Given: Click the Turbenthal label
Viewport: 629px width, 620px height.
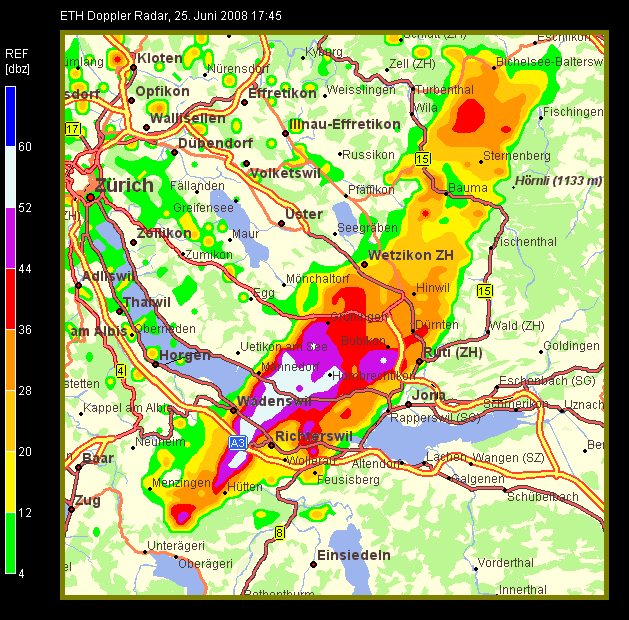Looking at the screenshot, I should 444,90.
